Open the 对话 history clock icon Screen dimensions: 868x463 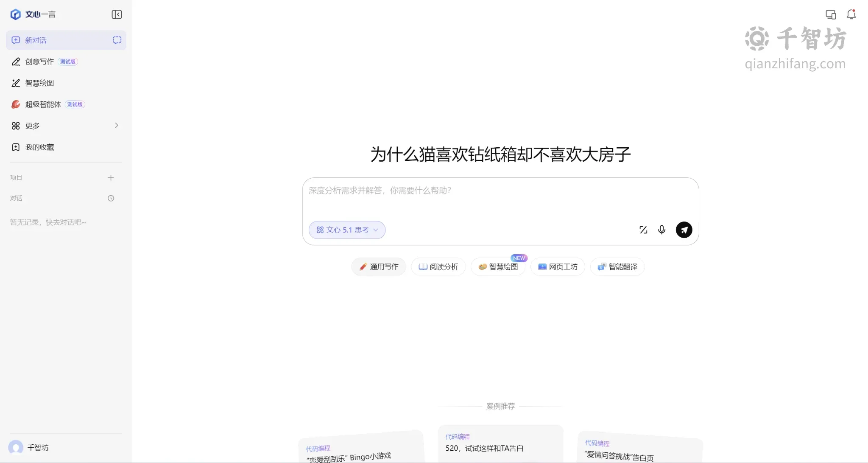click(111, 198)
